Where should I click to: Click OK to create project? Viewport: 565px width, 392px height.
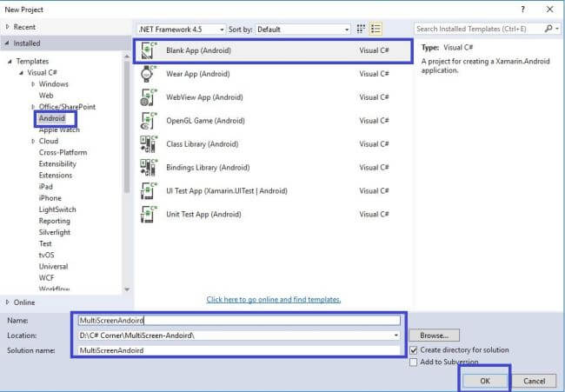click(485, 381)
